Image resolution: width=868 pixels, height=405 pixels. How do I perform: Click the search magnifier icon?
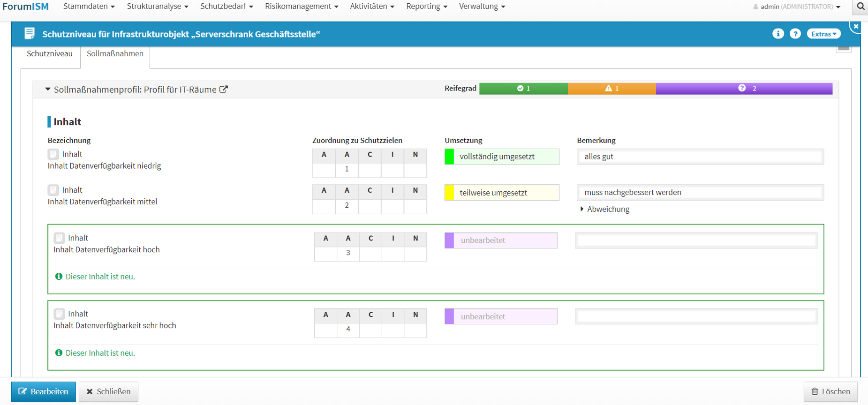click(x=860, y=7)
